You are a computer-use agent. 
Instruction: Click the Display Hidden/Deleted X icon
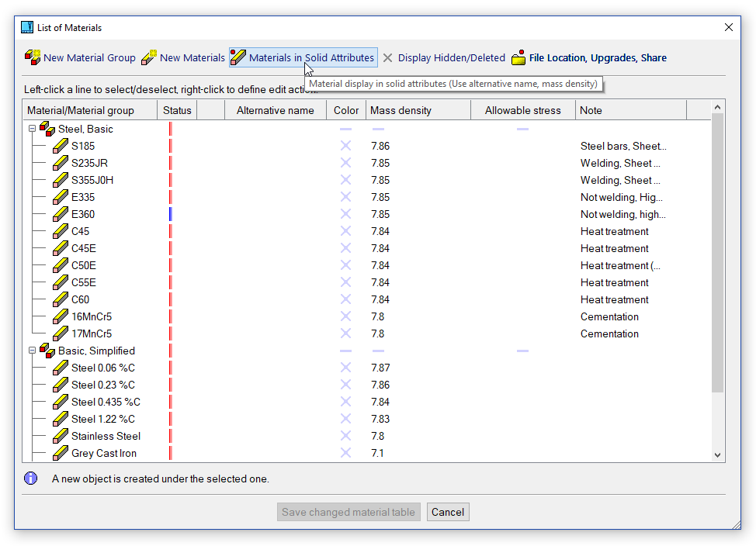pos(388,58)
